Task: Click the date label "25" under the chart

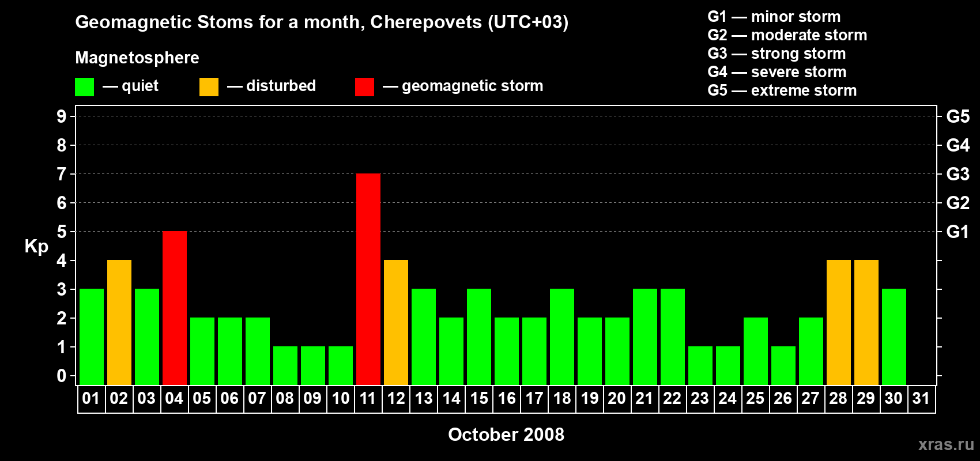Action: (x=755, y=398)
